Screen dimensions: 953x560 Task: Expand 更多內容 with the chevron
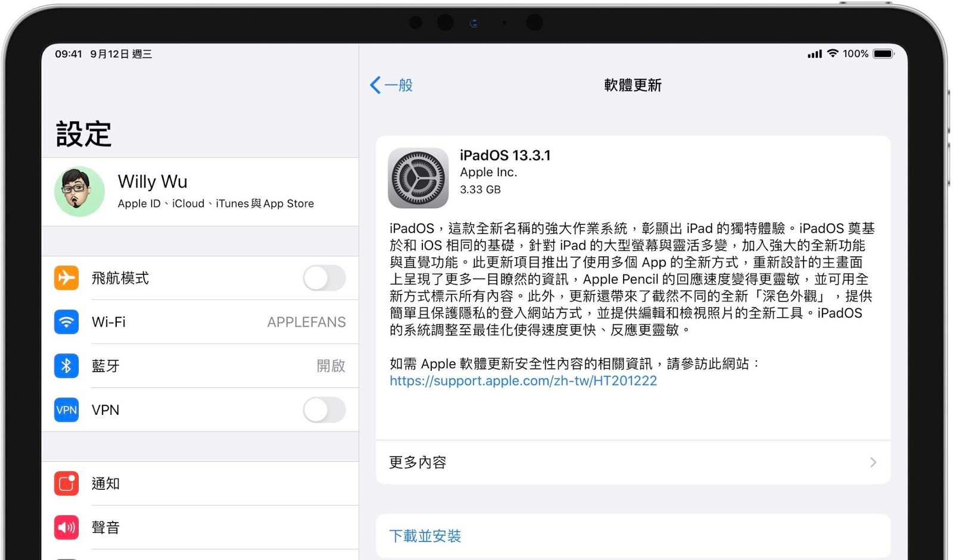click(873, 462)
